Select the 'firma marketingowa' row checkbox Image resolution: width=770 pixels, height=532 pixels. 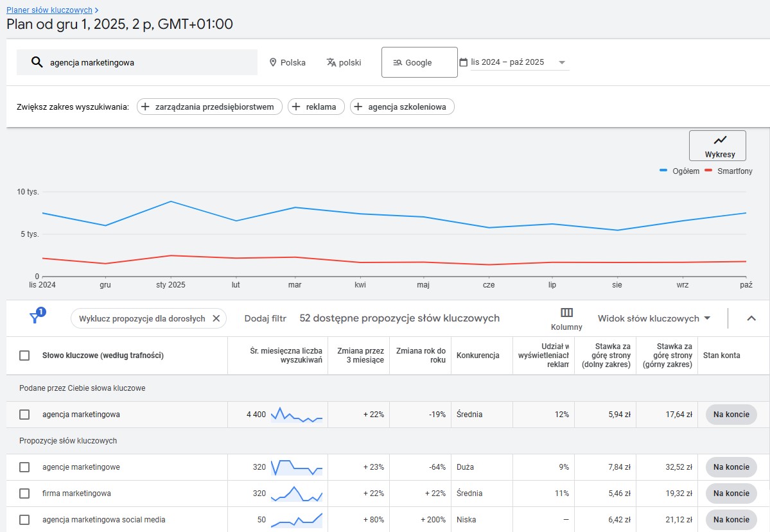point(24,493)
